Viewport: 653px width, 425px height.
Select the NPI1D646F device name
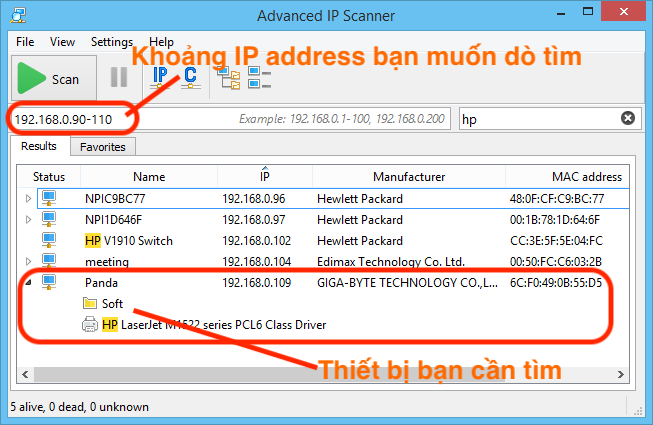(113, 219)
